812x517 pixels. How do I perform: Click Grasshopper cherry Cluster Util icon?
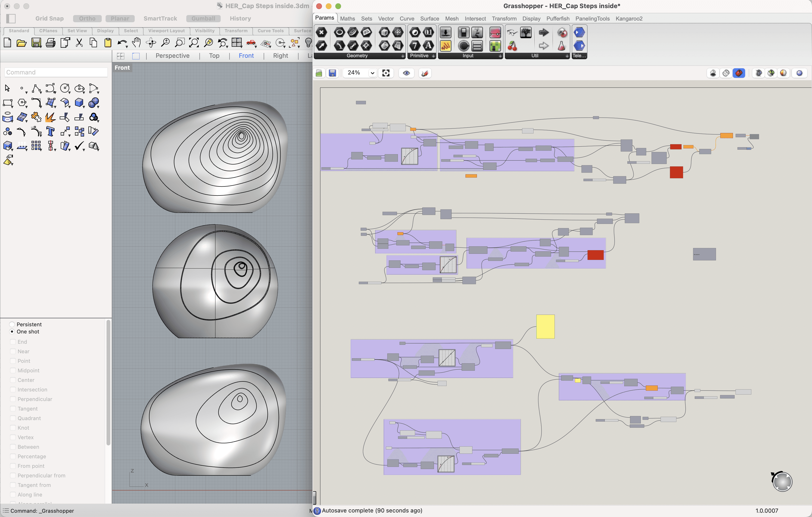coord(512,46)
